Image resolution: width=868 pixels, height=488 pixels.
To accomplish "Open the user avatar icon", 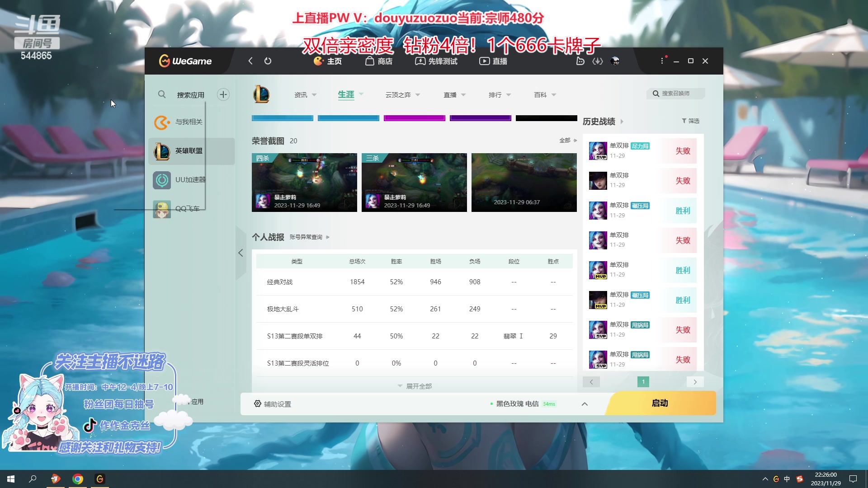I will click(x=615, y=61).
